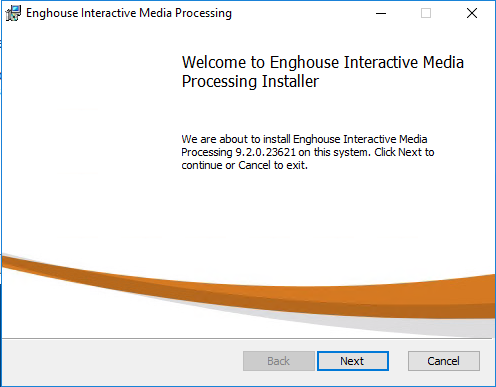Close the installer window with X

point(472,13)
